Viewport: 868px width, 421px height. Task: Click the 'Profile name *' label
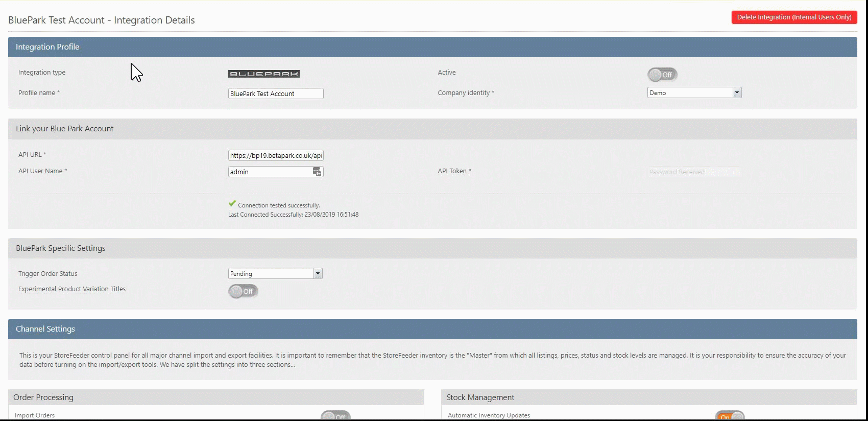39,93
